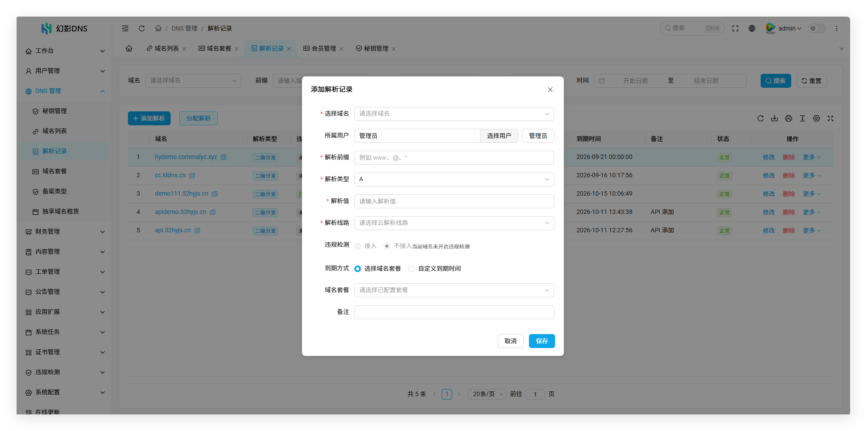Copy domain api.52hyjs.cn icon
Viewport: 868px width, 431px height.
(197, 231)
